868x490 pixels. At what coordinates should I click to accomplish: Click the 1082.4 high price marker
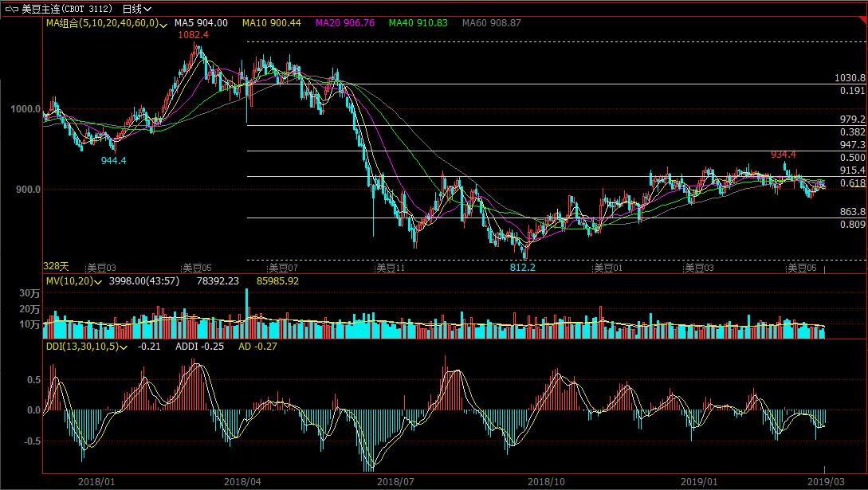coord(193,36)
